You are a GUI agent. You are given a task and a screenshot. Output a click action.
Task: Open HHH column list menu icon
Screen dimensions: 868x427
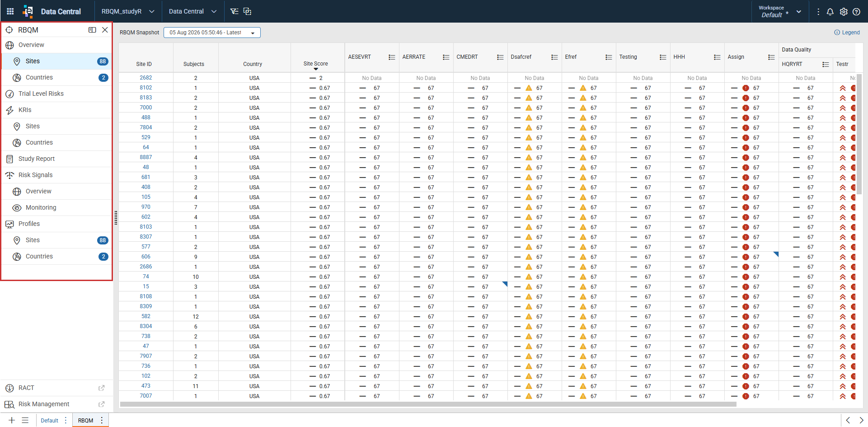717,57
